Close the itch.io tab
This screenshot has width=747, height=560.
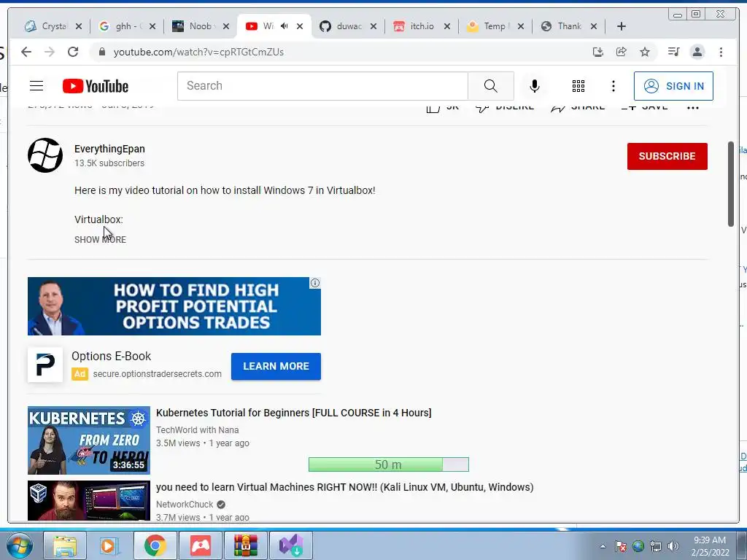[x=447, y=26]
